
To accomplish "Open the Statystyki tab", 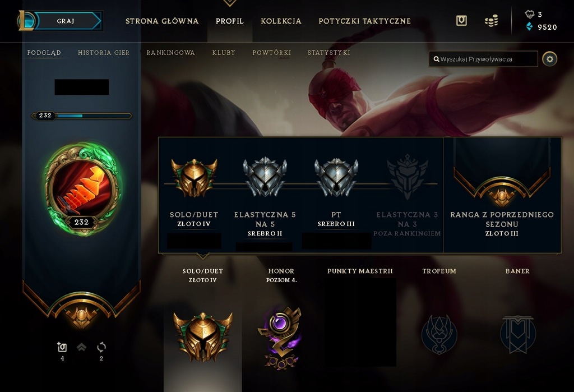I will pos(328,53).
